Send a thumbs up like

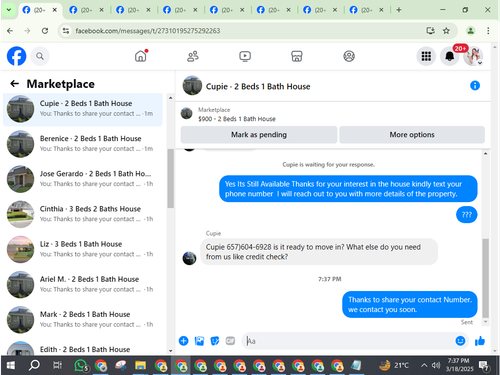click(x=480, y=341)
